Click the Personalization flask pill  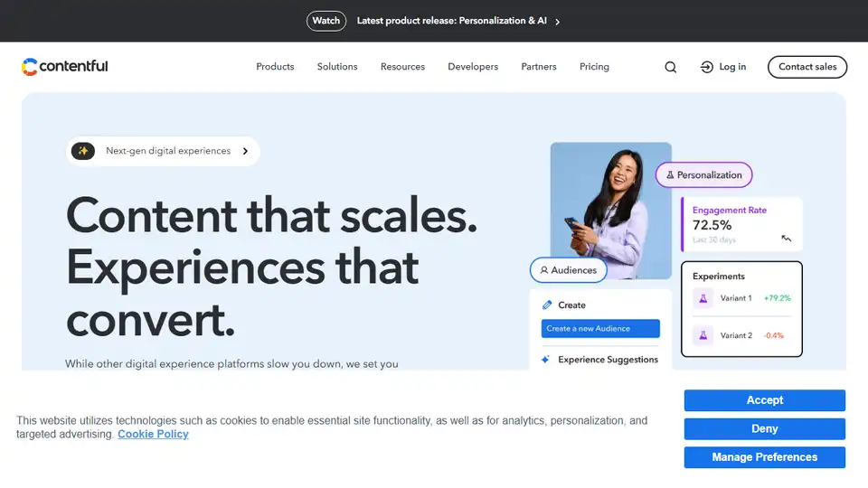(703, 174)
